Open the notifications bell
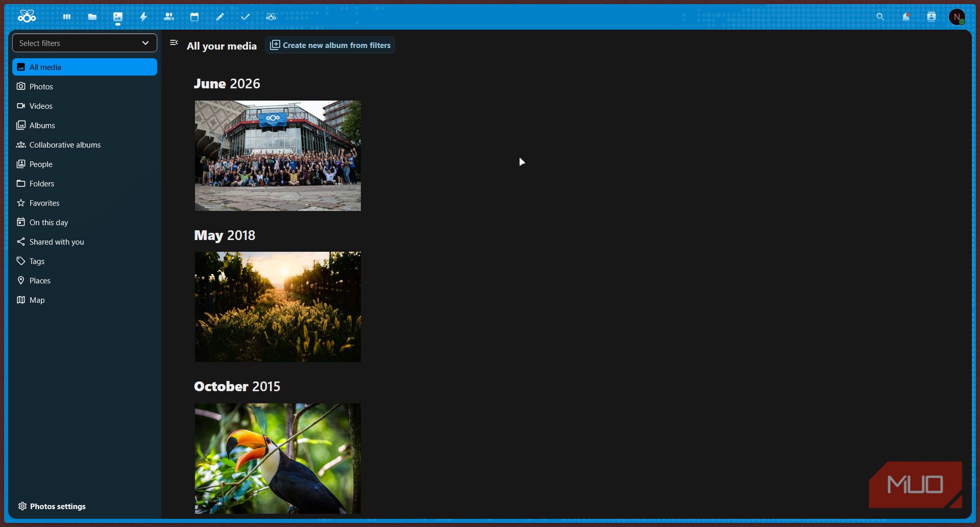This screenshot has width=980, height=527. click(x=906, y=17)
